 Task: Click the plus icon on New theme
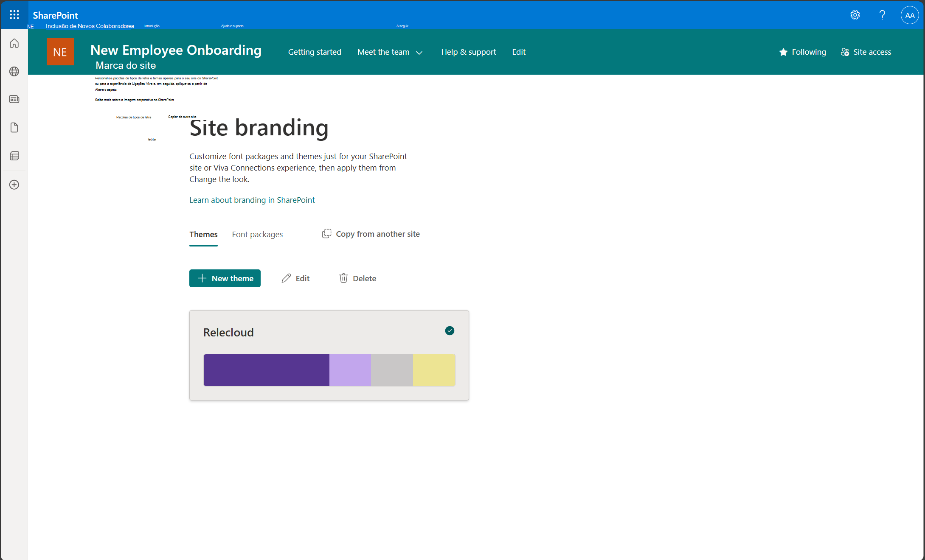202,278
